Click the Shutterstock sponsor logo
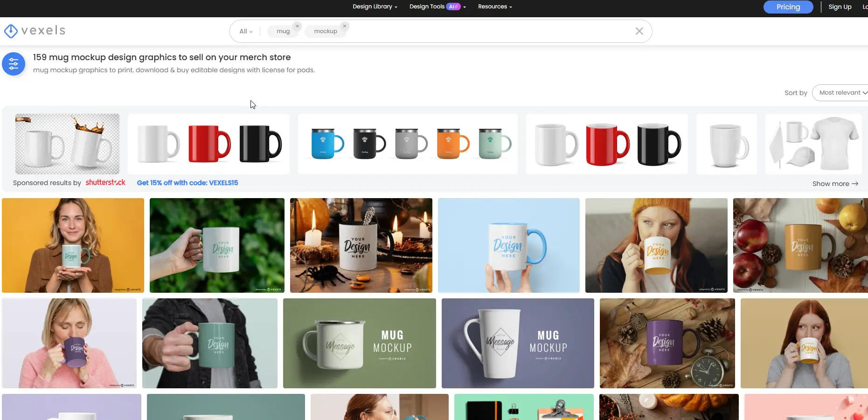 tap(105, 183)
